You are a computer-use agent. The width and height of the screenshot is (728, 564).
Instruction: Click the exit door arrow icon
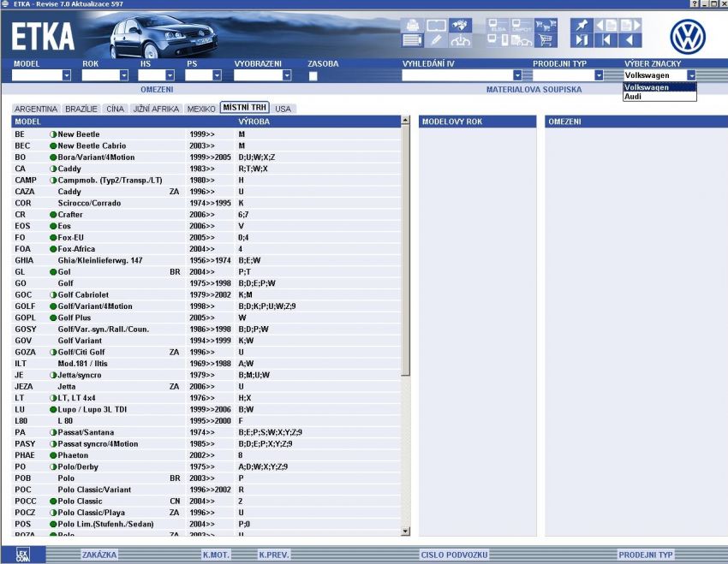[x=582, y=40]
